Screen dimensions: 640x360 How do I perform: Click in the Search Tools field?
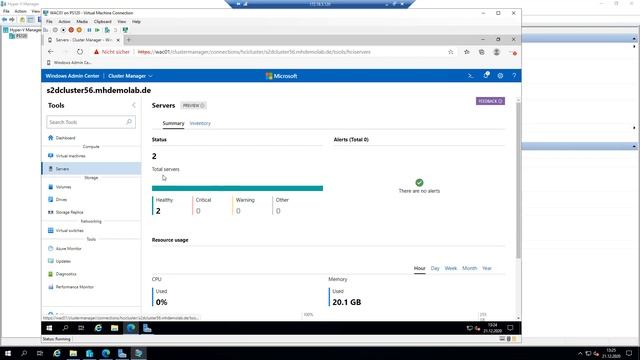(x=91, y=122)
